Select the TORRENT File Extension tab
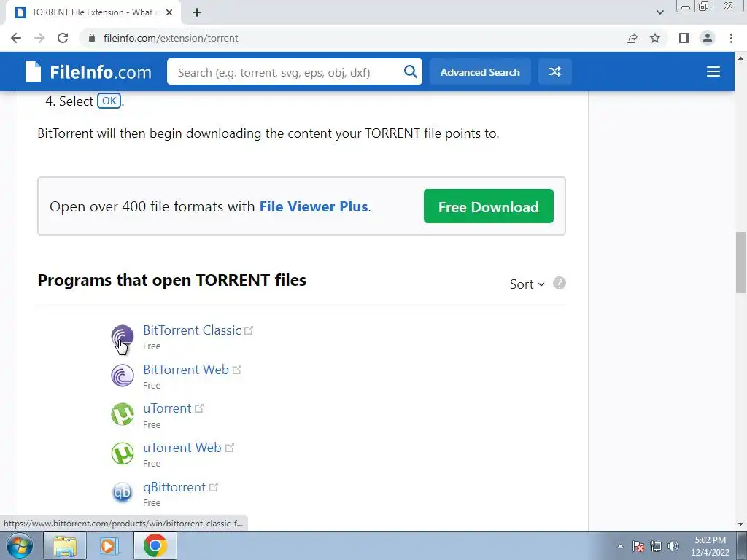 point(93,12)
